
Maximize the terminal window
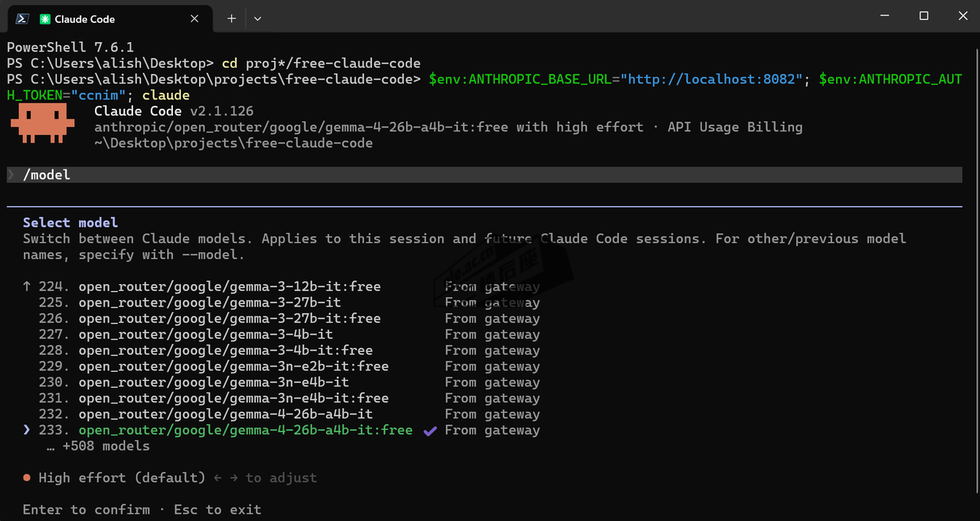point(924,16)
